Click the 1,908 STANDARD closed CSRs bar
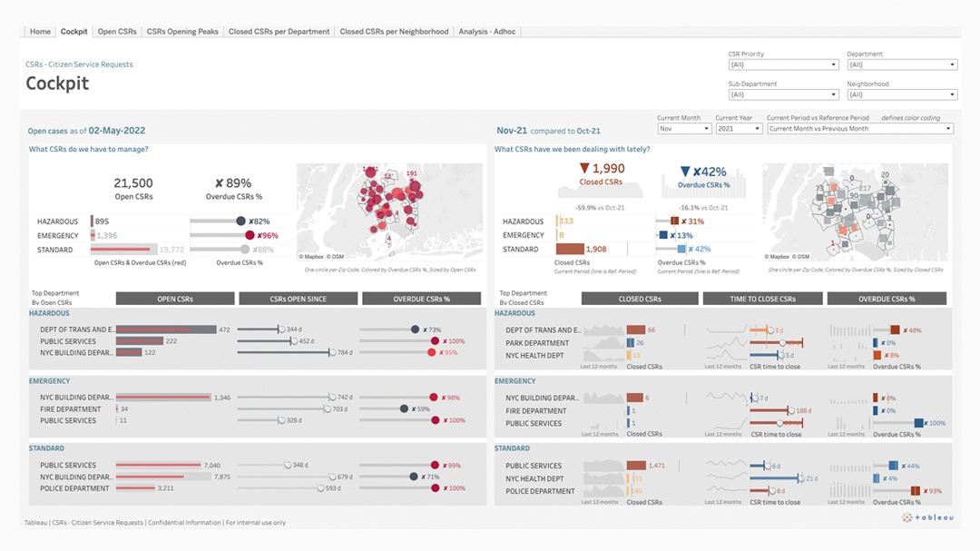 click(x=570, y=249)
